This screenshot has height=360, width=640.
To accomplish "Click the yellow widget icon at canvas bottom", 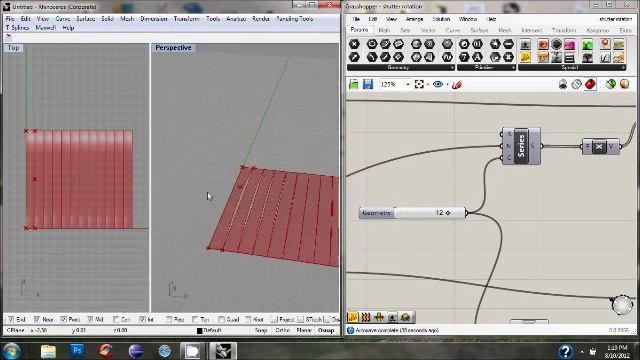I will [x=353, y=317].
